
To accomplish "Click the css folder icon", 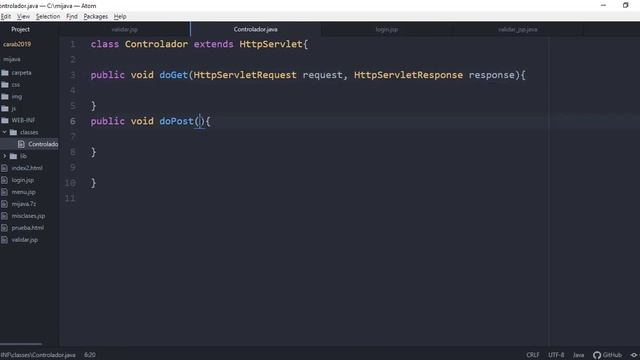I will click(5, 84).
